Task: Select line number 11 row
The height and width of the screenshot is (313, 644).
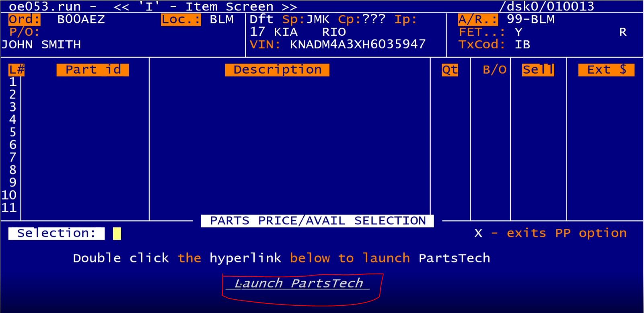Action: tap(9, 208)
